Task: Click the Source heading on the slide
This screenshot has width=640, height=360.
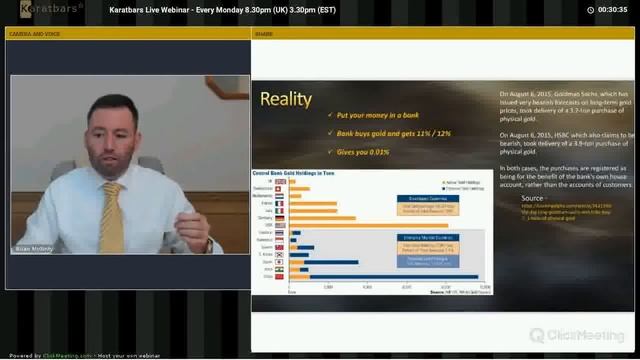Action: pos(532,198)
